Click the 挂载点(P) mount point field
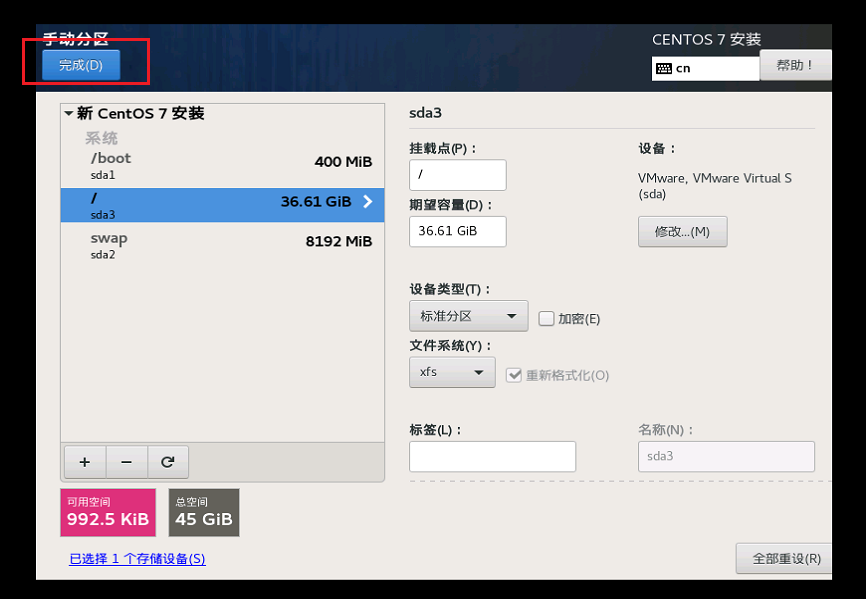This screenshot has height=599, width=866. pyautogui.click(x=458, y=175)
